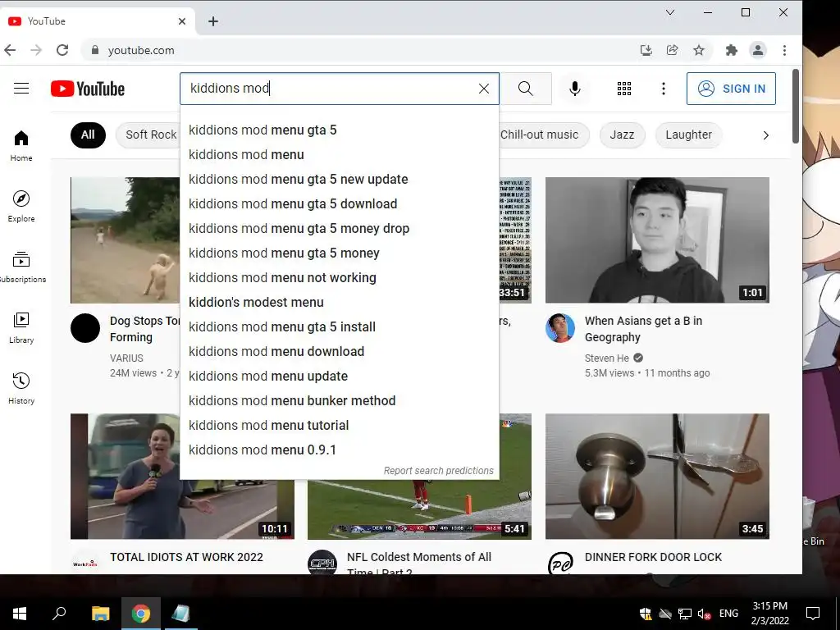Share this page from the address bar
Image resolution: width=840 pixels, height=630 pixels.
tap(673, 50)
